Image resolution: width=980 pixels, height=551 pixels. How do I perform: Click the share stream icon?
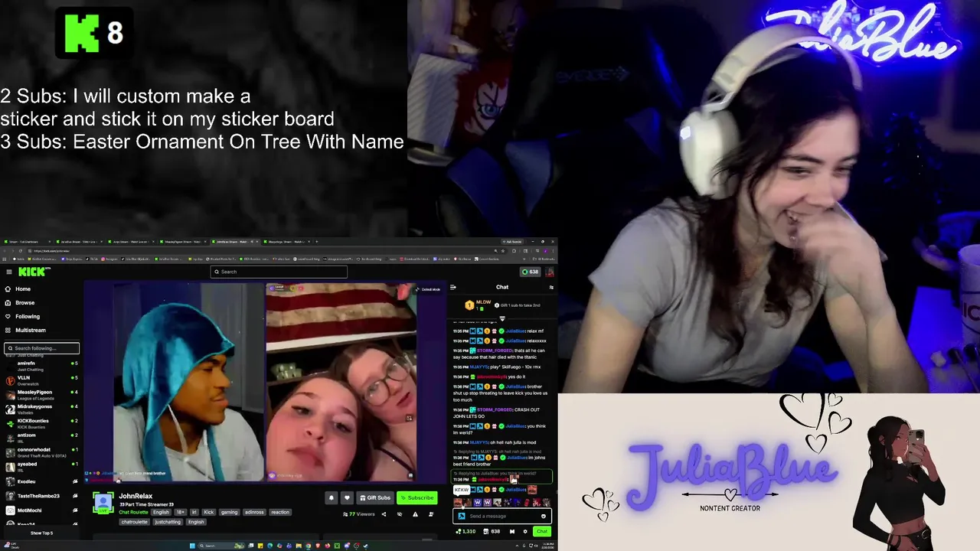(x=384, y=514)
